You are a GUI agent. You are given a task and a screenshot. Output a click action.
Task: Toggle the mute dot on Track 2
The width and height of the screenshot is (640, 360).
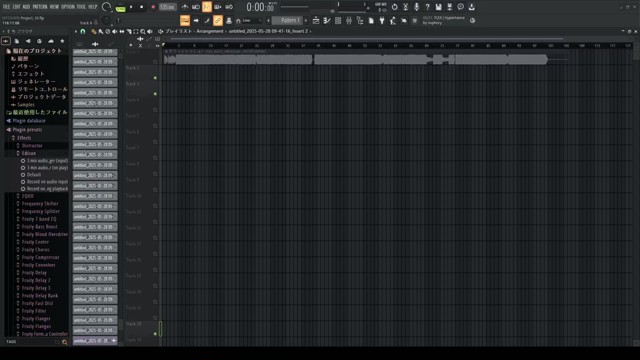tap(155, 78)
